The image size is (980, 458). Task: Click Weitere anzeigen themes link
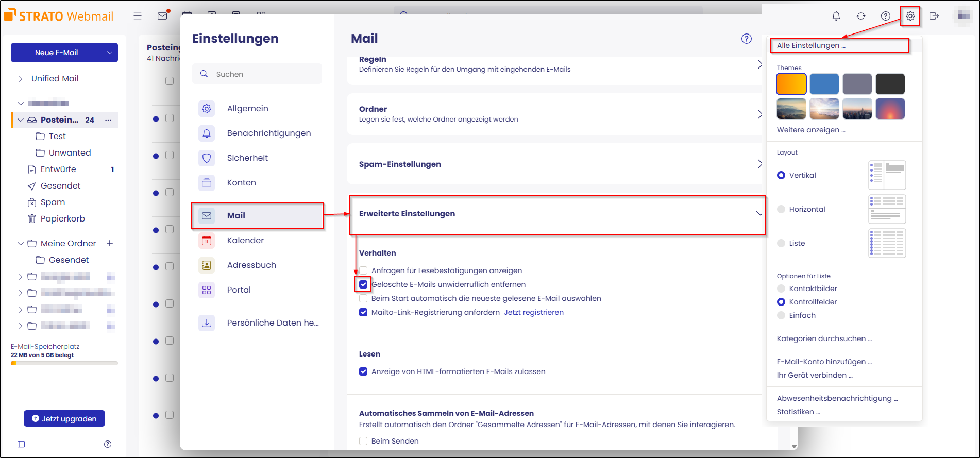click(811, 130)
